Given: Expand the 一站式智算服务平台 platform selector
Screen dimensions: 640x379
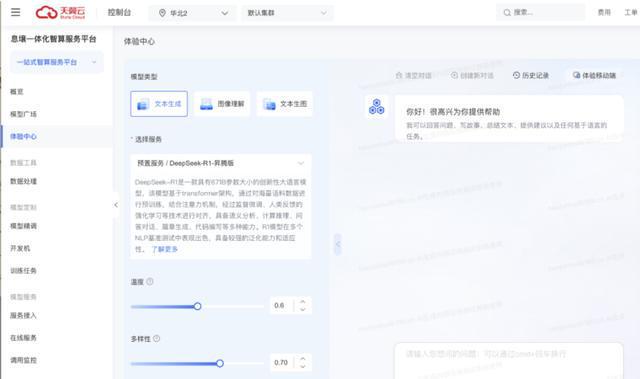Looking at the screenshot, I should 57,62.
